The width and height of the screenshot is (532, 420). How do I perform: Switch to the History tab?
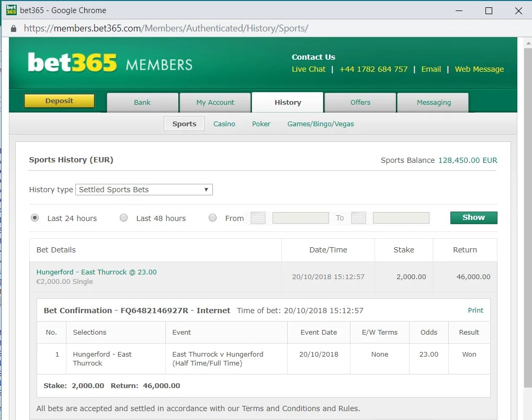(288, 102)
